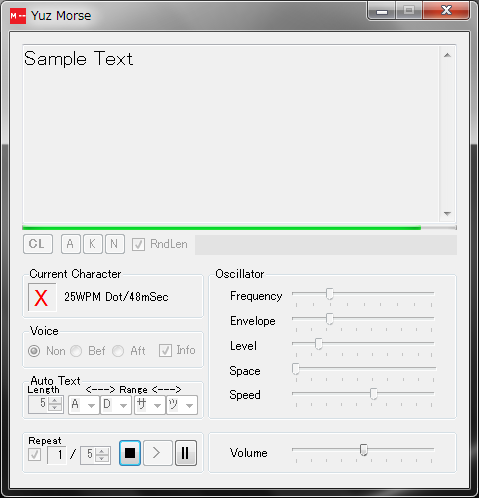Viewport: 479px width, 498px height.
Task: Click the gray status field beside RndLen
Action: click(326, 245)
